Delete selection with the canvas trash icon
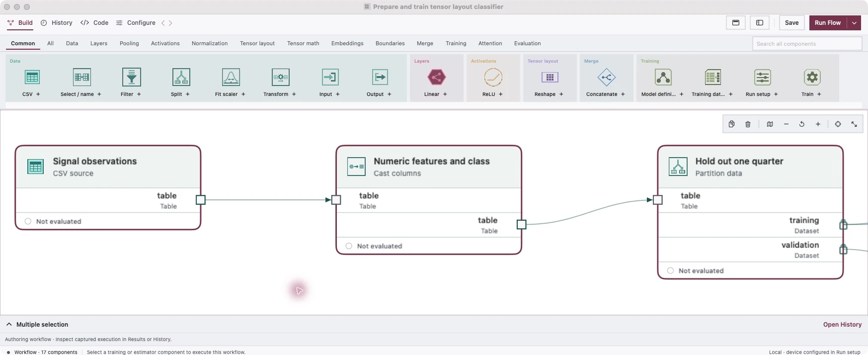This screenshot has width=868, height=355. point(748,124)
